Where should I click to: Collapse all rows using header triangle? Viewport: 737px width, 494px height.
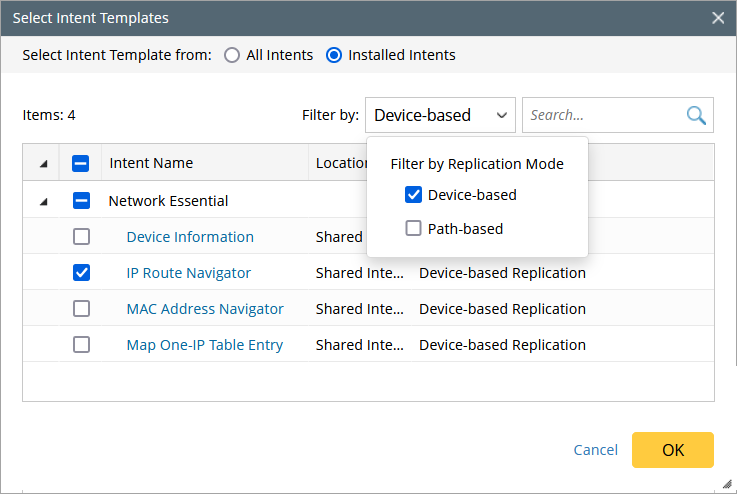[43, 163]
